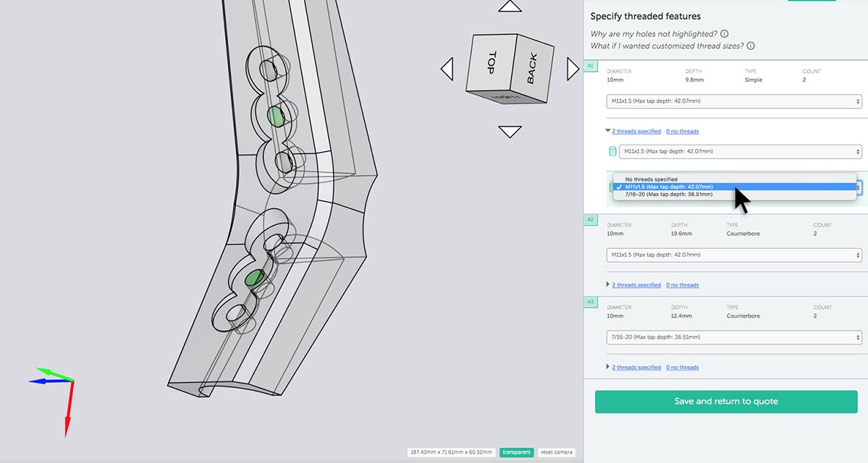868x463 pixels.
Task: Choose 7/16-20 option in the open menu
Action: point(735,195)
